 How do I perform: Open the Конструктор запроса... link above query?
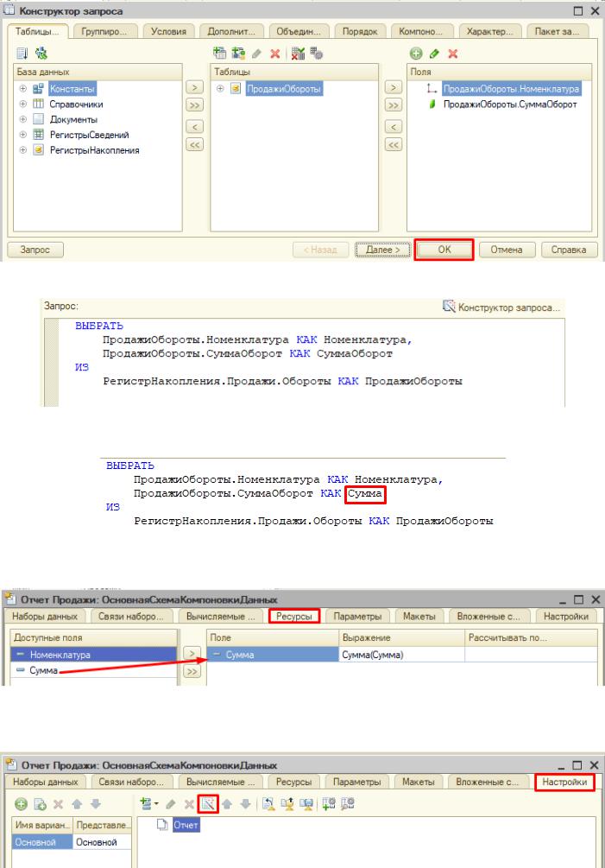(x=501, y=307)
